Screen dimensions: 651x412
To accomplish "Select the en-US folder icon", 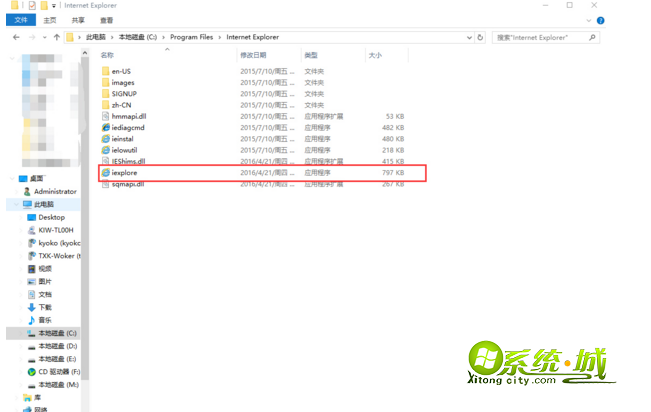I will (x=105, y=71).
